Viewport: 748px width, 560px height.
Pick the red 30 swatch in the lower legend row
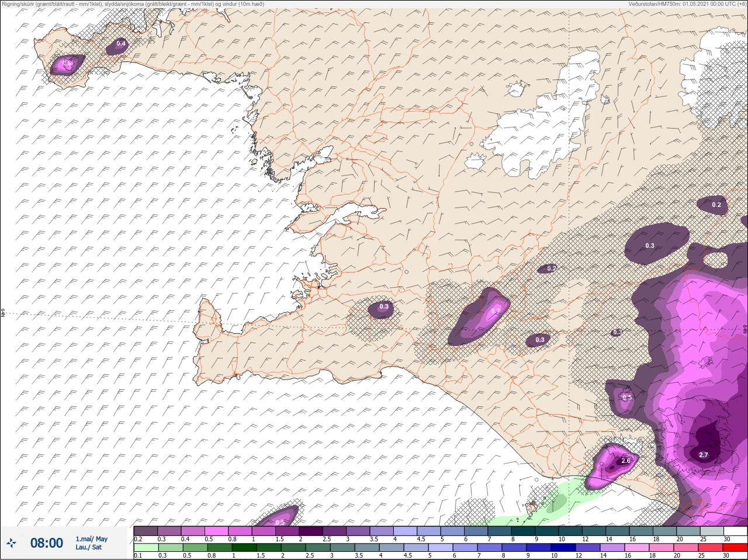pos(735,547)
